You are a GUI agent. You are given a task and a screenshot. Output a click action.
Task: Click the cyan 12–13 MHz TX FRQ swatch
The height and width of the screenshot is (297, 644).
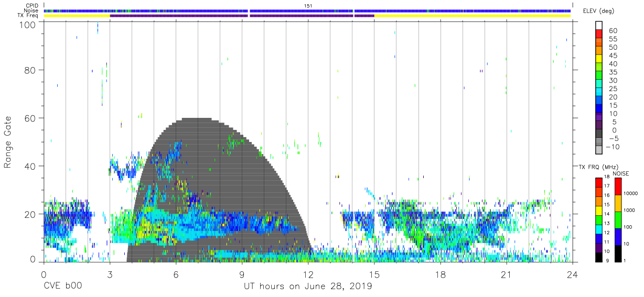(598, 229)
